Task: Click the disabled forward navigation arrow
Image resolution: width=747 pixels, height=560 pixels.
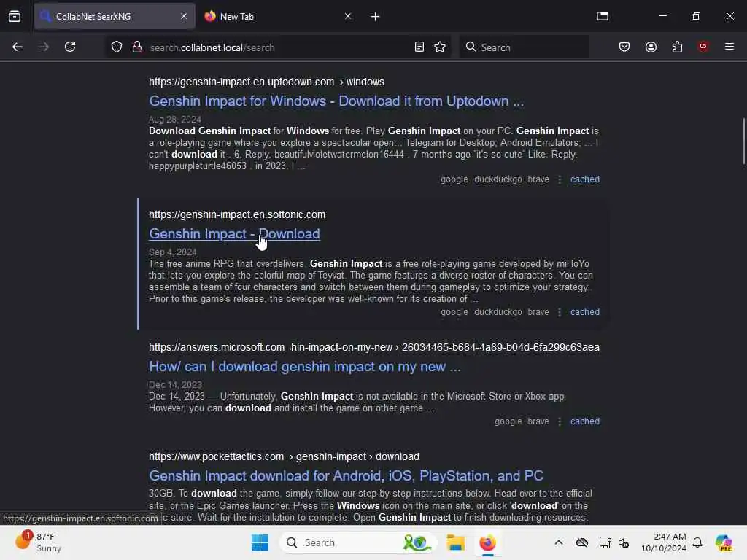Action: click(x=44, y=47)
